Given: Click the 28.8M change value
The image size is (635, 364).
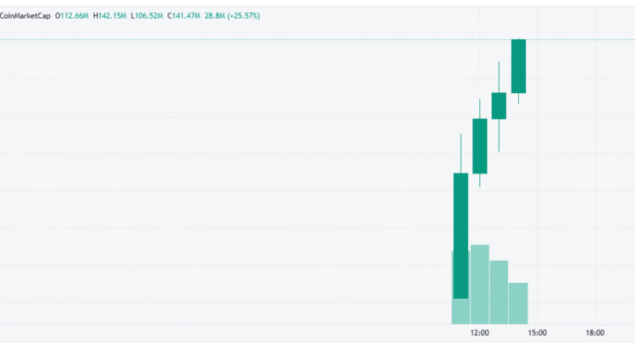Looking at the screenshot, I should coord(217,15).
